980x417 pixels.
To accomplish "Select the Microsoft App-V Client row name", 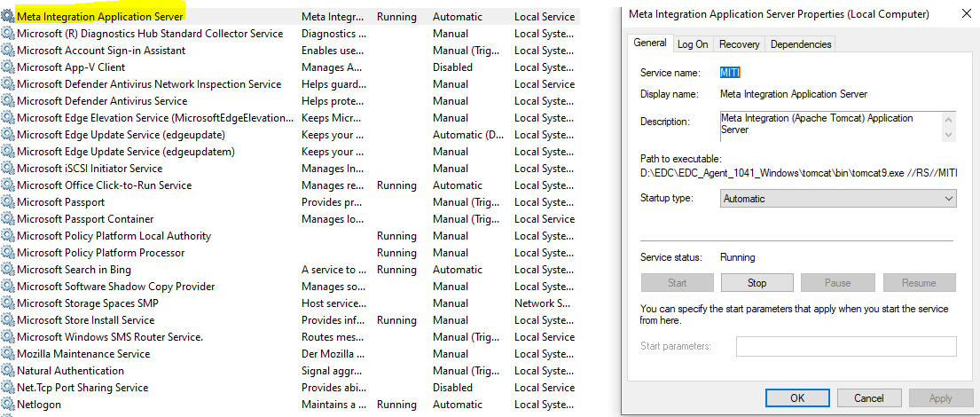I will 71,67.
